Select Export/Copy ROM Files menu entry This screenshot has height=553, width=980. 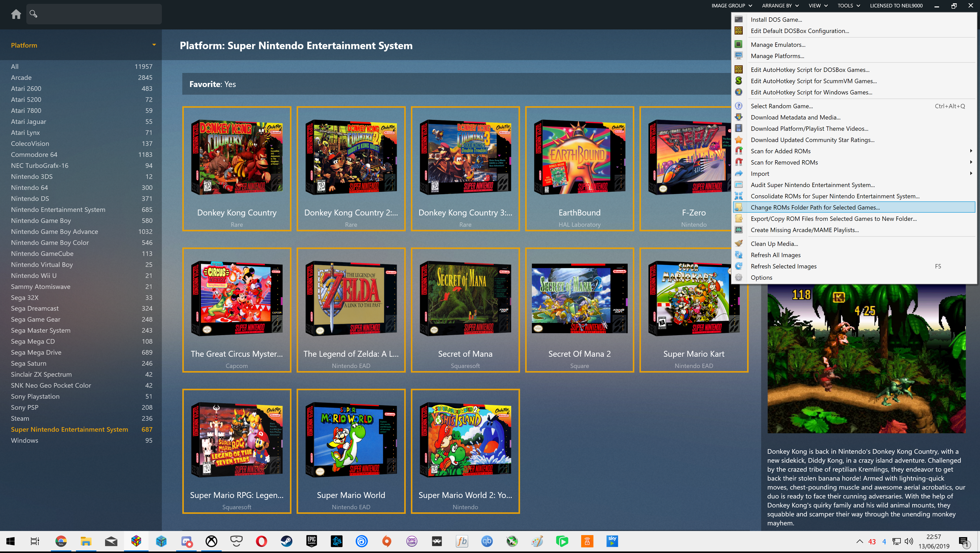[854, 219]
